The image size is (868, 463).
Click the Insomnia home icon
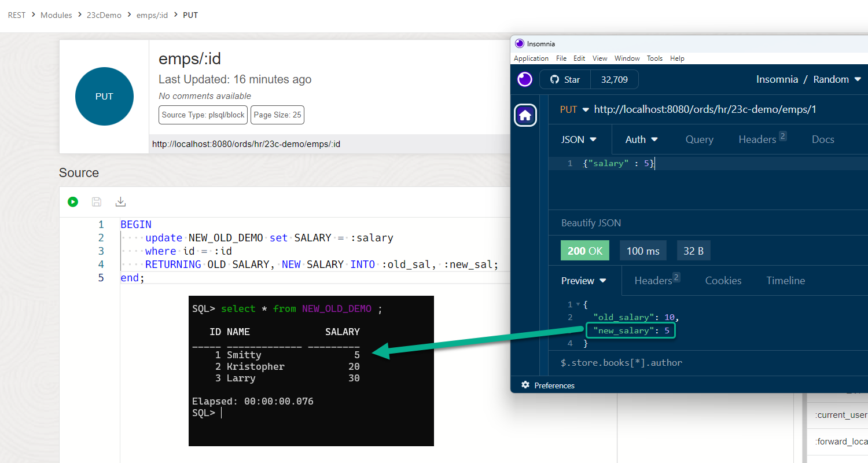525,116
